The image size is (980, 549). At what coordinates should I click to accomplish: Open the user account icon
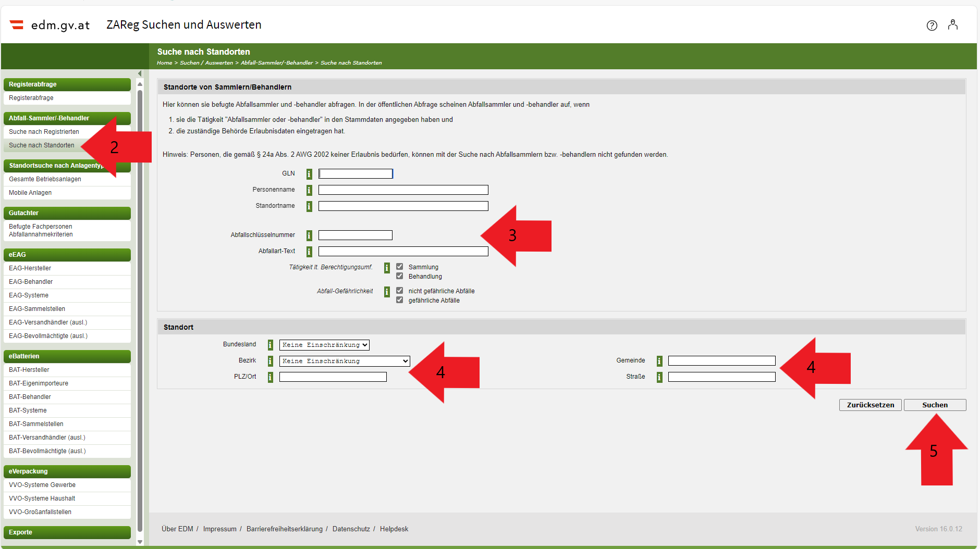point(953,25)
